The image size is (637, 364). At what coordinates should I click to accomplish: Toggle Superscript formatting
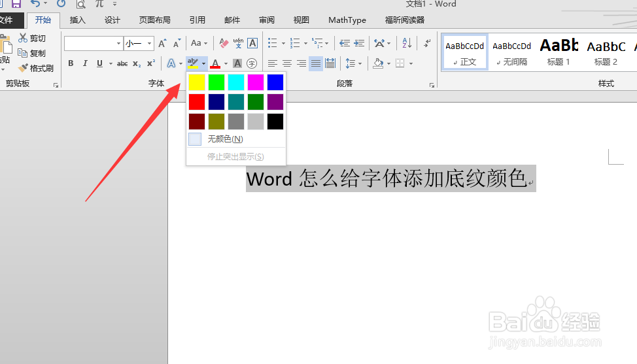tap(151, 63)
